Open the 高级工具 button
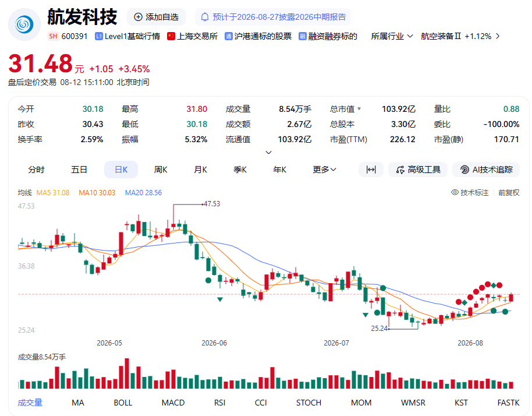Viewport: 532px width, 416px height. click(418, 170)
